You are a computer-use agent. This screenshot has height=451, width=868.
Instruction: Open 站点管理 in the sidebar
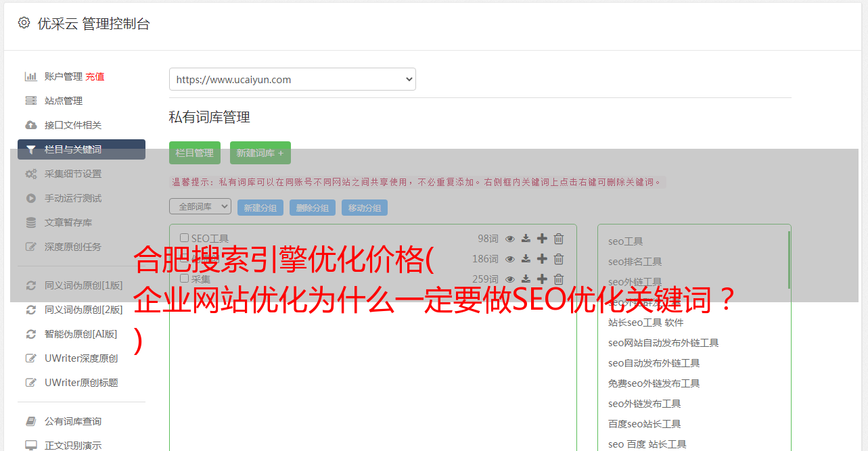pyautogui.click(x=64, y=101)
